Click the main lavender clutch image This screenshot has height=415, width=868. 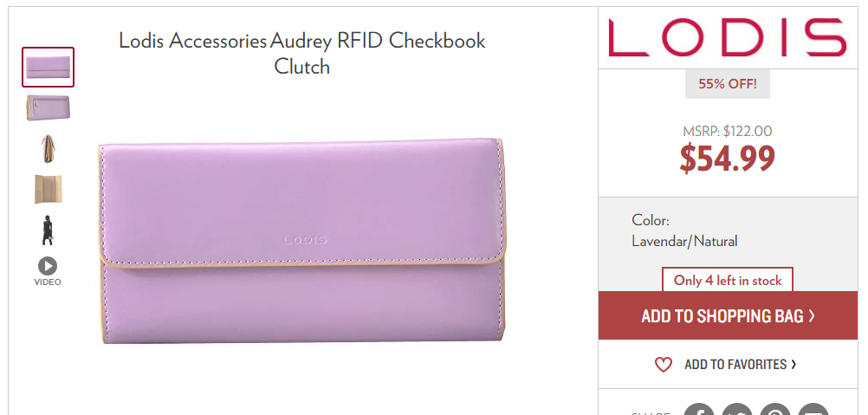(x=302, y=241)
